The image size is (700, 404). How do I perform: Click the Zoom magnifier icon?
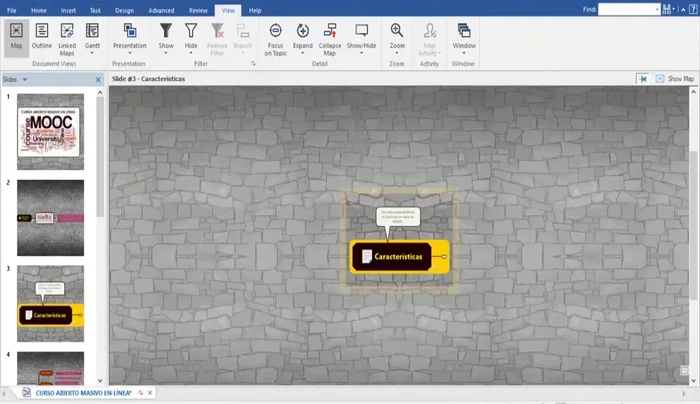397,31
